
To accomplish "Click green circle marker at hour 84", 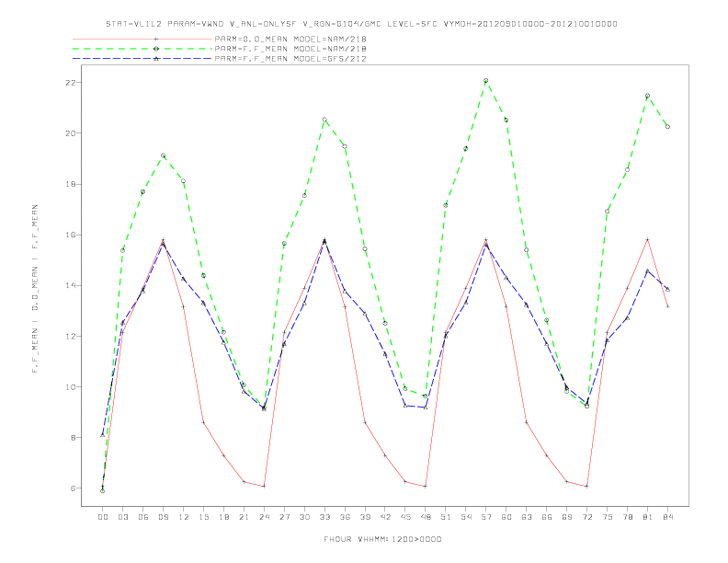I will pyautogui.click(x=667, y=126).
